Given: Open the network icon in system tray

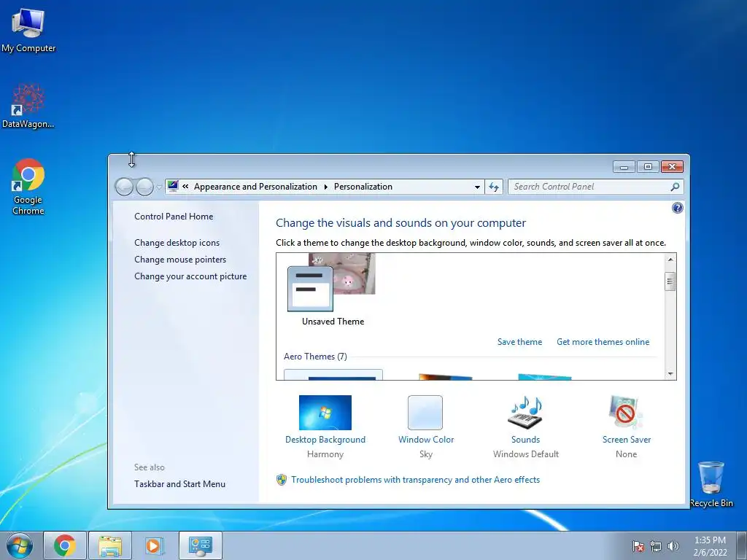Looking at the screenshot, I should click(656, 547).
